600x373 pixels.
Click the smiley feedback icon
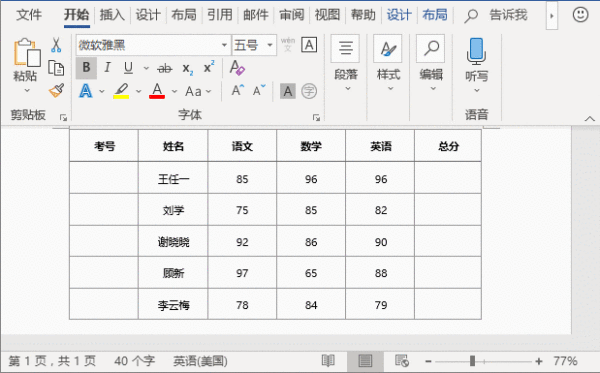(x=580, y=15)
